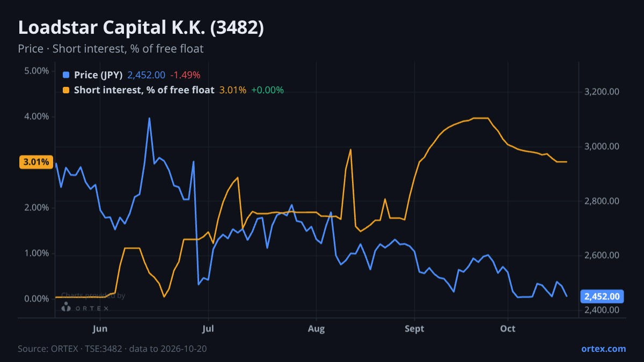
Task: Click the 2.00% left axis label
Action: pos(36,208)
